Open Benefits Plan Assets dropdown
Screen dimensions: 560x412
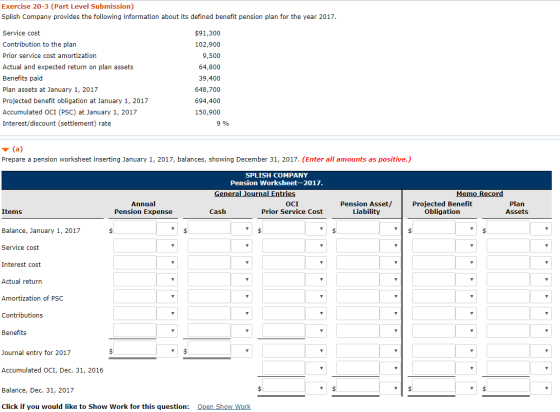[x=541, y=331]
